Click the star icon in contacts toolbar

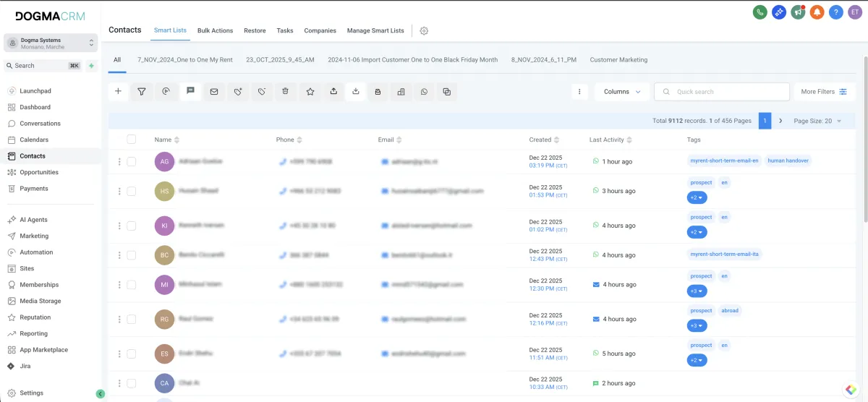[310, 92]
